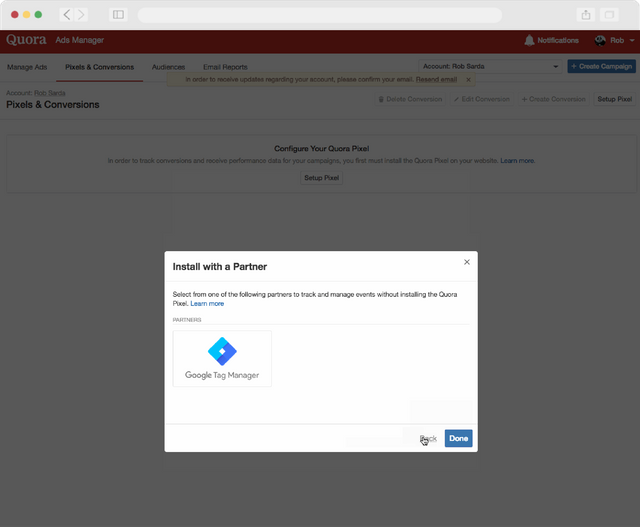Viewport: 640px width, 527px height.
Task: Click the Done button in dialog
Action: pos(458,438)
